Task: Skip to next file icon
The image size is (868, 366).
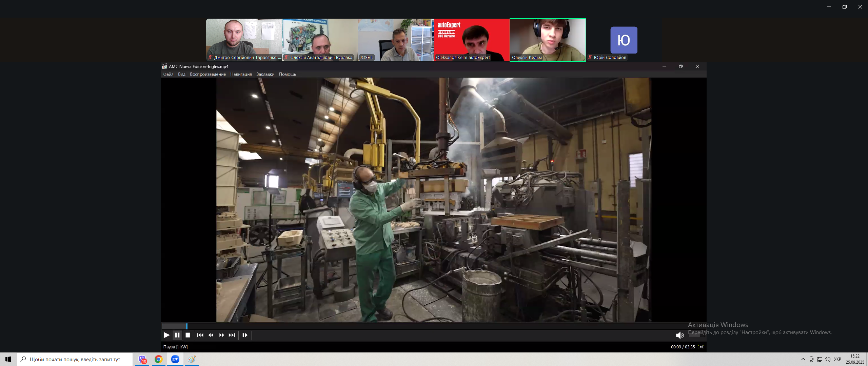Action: pyautogui.click(x=232, y=335)
